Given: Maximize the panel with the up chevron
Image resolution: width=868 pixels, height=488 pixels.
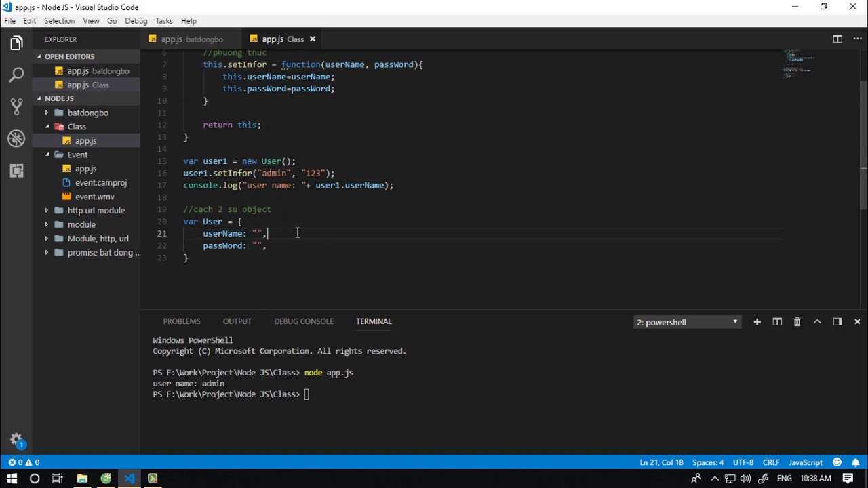Looking at the screenshot, I should 817,322.
